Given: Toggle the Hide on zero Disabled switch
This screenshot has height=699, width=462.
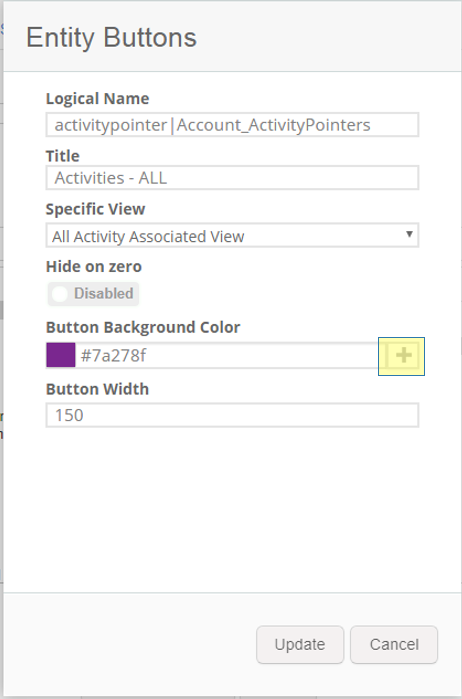Looking at the screenshot, I should [93, 294].
